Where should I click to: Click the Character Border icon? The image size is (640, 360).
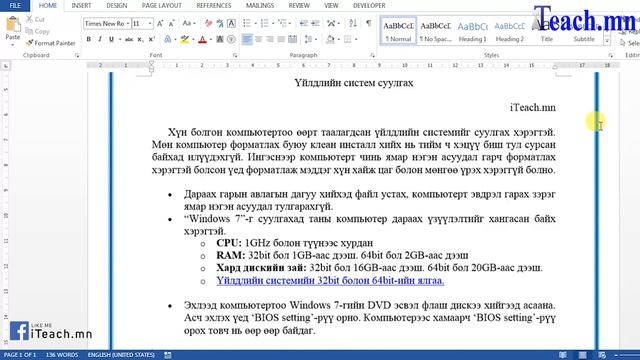click(x=231, y=24)
